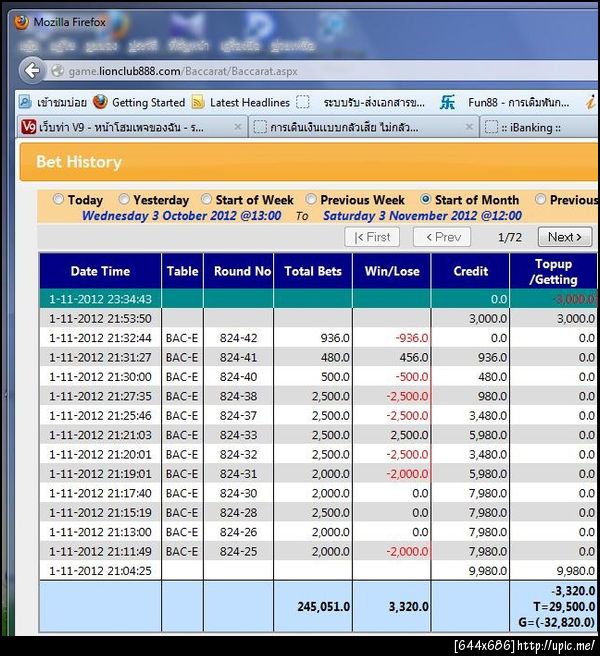
Task: Click the Round No column header
Action: [x=238, y=271]
